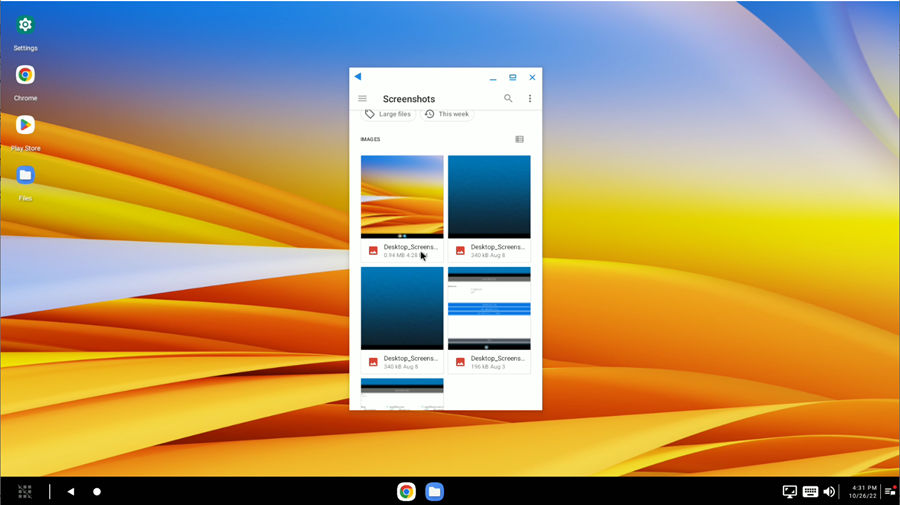Open the on-screen keyboard tray icon
This screenshot has height=505, width=900.
(x=810, y=491)
